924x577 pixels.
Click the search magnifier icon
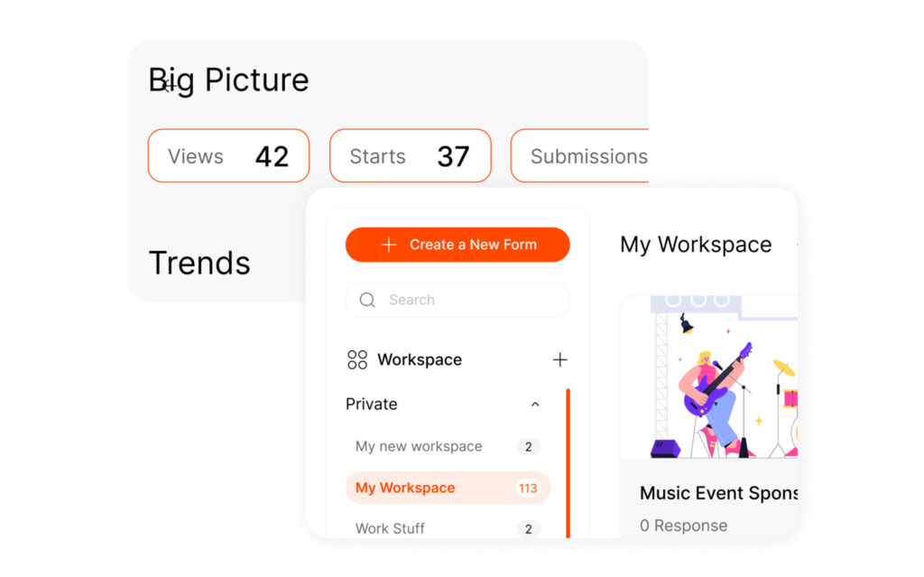point(367,300)
